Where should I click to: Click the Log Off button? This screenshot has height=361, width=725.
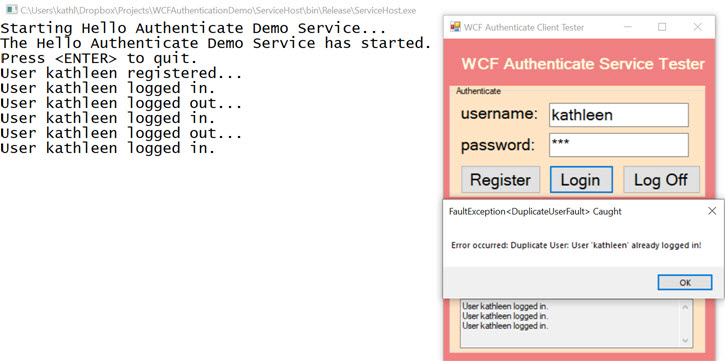point(661,179)
